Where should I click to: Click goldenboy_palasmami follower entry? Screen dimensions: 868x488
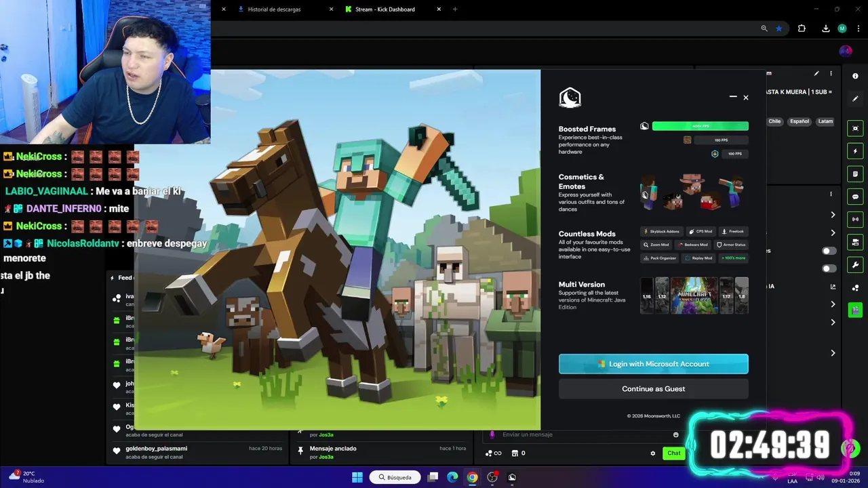[x=197, y=452]
